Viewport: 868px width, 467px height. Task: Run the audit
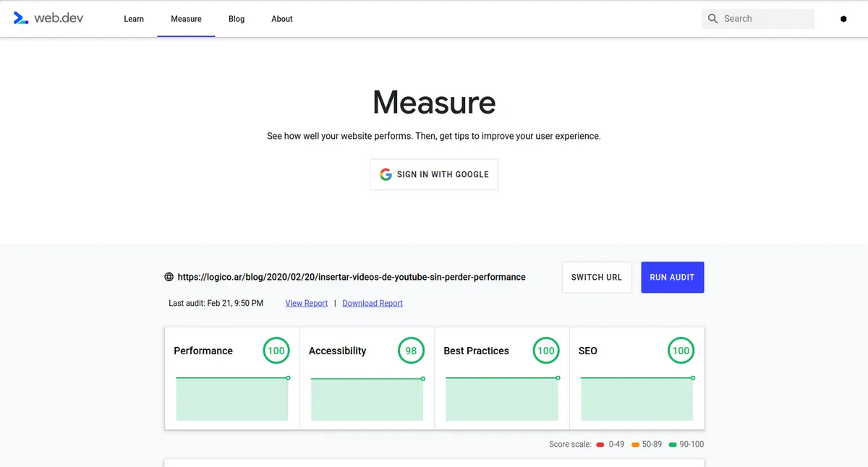(x=672, y=278)
